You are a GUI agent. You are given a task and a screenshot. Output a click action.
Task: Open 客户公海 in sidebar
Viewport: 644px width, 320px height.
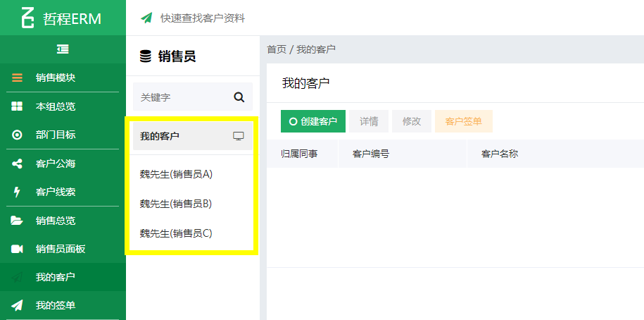[x=63, y=164]
